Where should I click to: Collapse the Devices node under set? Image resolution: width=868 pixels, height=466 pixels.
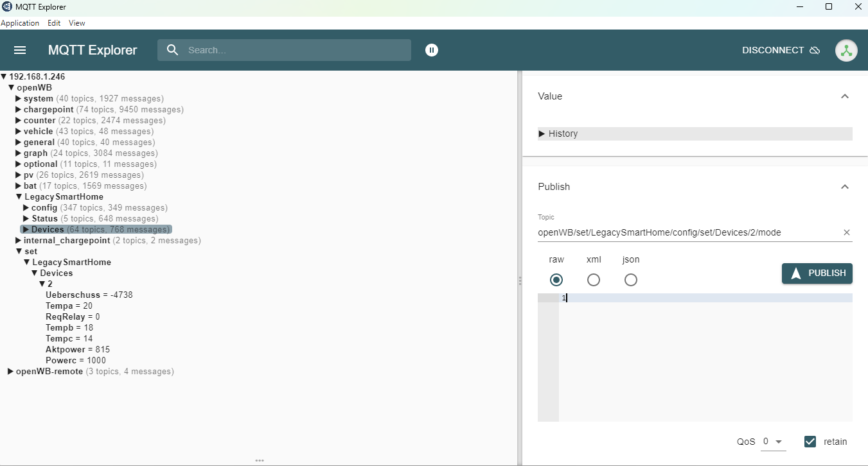coord(35,273)
